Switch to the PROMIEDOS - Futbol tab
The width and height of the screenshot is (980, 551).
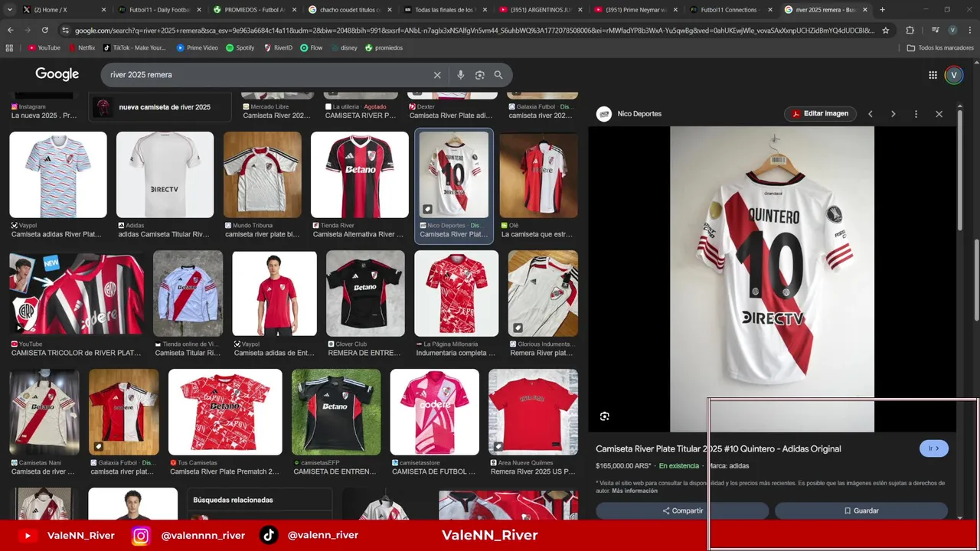coord(254,10)
